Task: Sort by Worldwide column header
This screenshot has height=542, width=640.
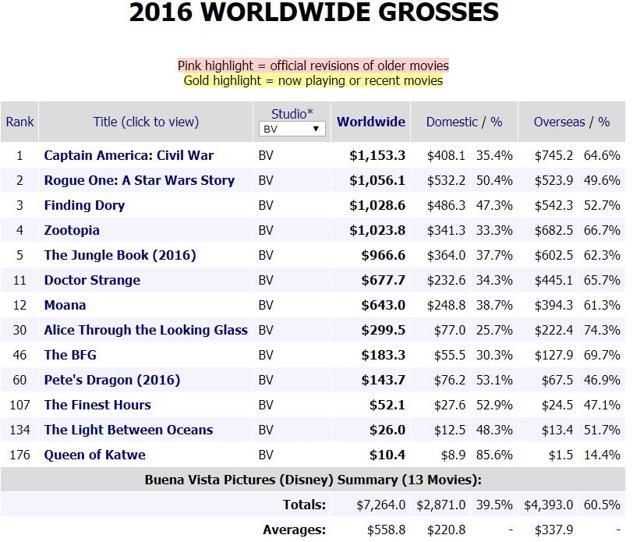Action: (x=371, y=122)
